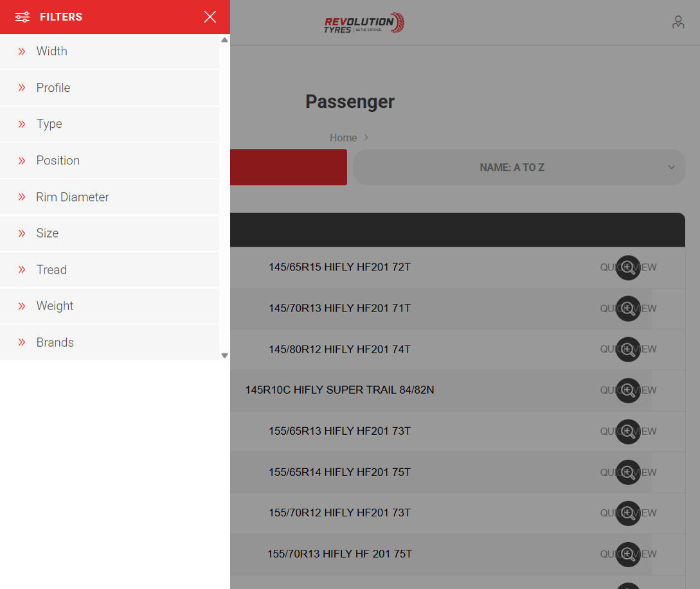Quick view 155/65R14 HIFLY HF201 75T
Image resolution: width=700 pixels, height=589 pixels.
coord(628,473)
